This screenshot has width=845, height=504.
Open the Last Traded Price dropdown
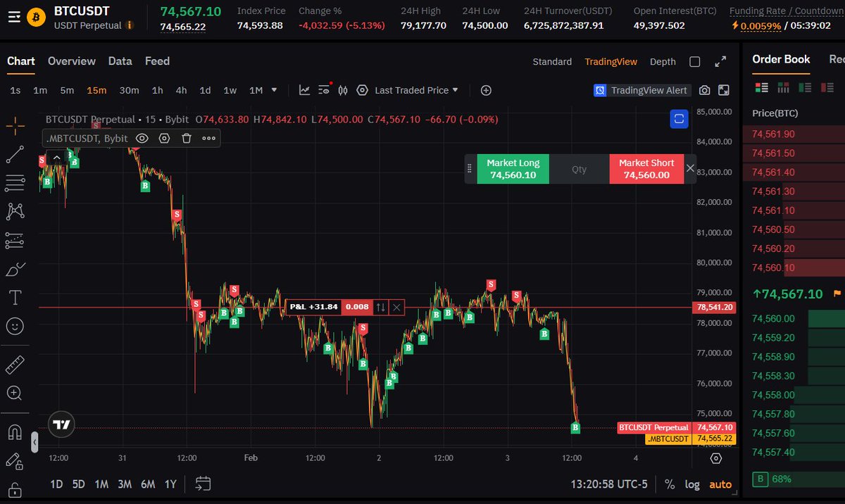click(416, 90)
